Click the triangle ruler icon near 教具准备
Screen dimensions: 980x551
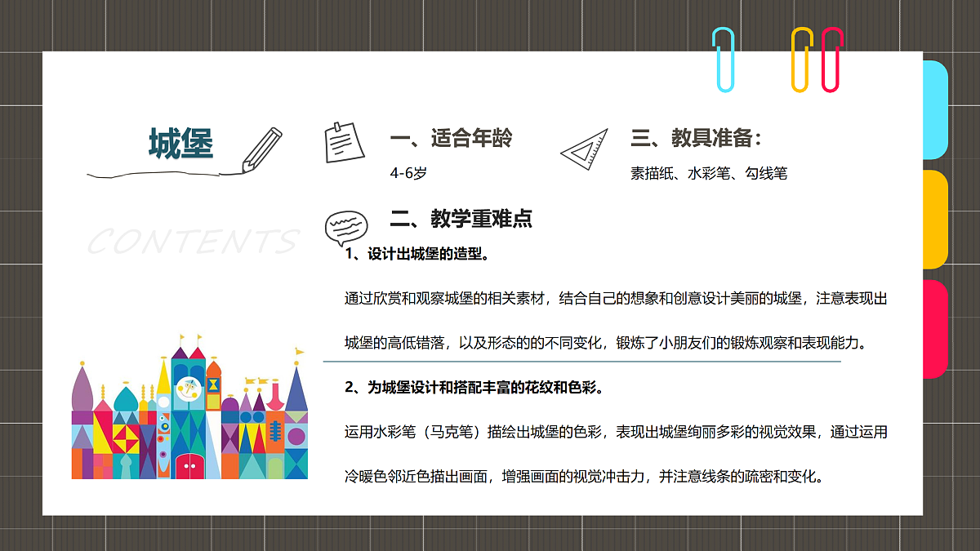click(585, 149)
